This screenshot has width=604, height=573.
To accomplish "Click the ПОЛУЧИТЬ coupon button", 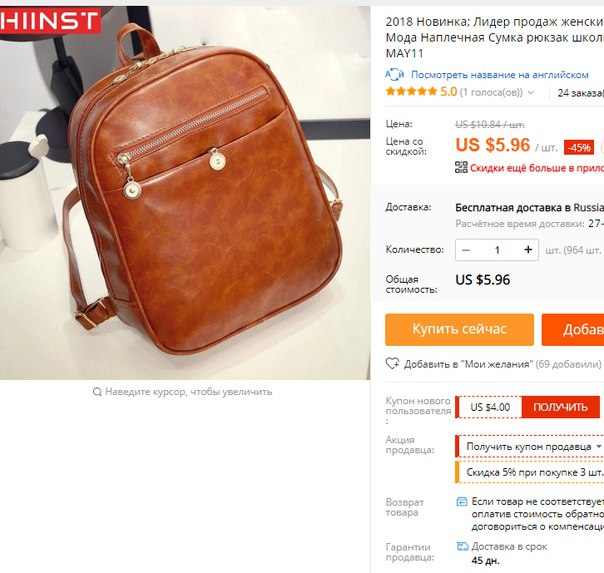I will 560,407.
